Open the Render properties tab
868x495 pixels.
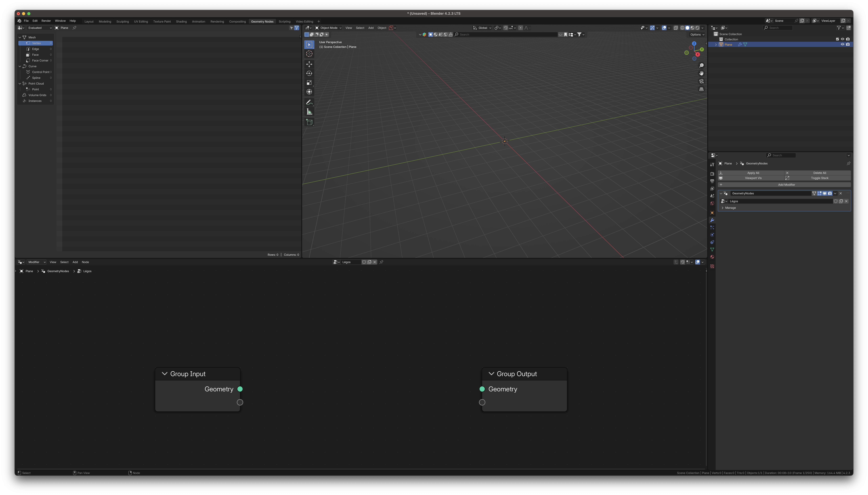click(712, 174)
